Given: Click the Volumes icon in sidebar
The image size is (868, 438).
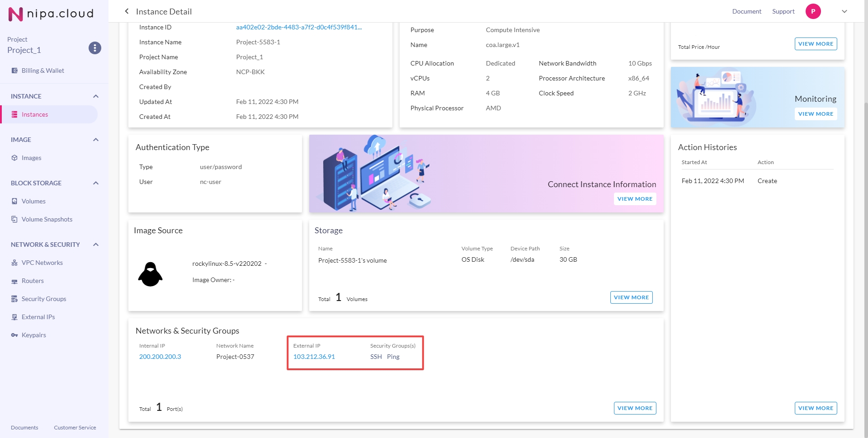Looking at the screenshot, I should (x=14, y=201).
